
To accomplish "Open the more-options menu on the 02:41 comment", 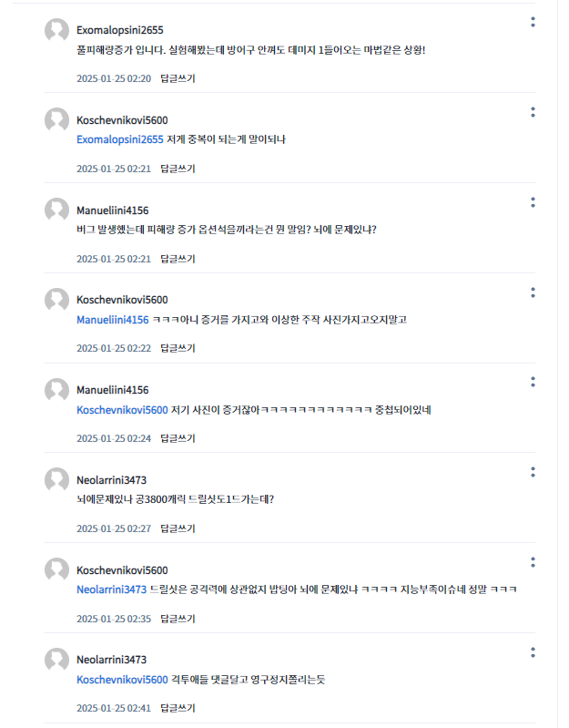I will tap(533, 651).
